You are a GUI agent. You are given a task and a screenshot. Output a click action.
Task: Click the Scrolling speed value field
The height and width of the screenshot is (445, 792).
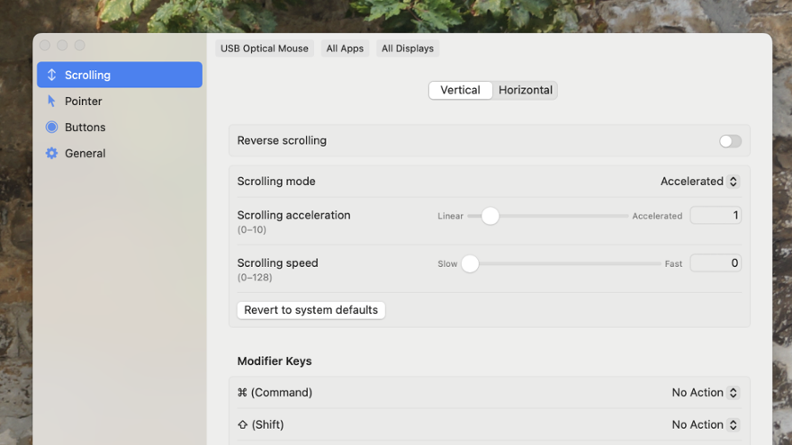715,263
